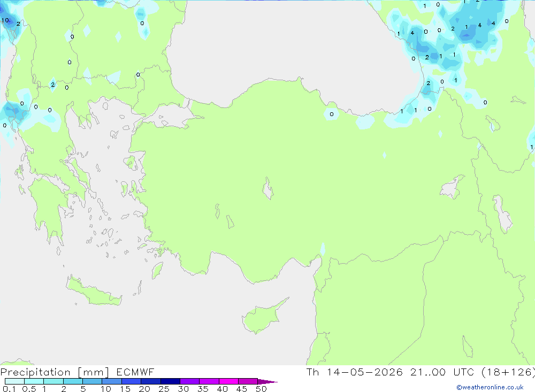The width and height of the screenshot is (535, 392).
Task: Click the '21..00 UTC' time text
Action: point(444,372)
